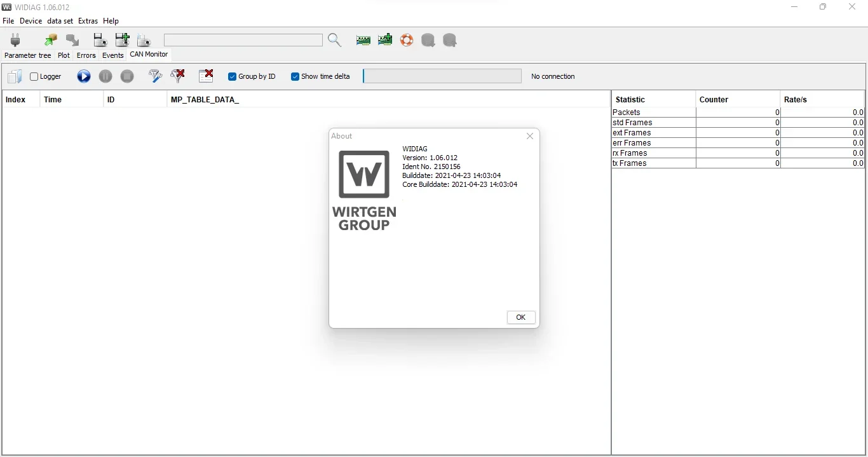
Task: Click the connect device plug icon
Action: point(14,40)
